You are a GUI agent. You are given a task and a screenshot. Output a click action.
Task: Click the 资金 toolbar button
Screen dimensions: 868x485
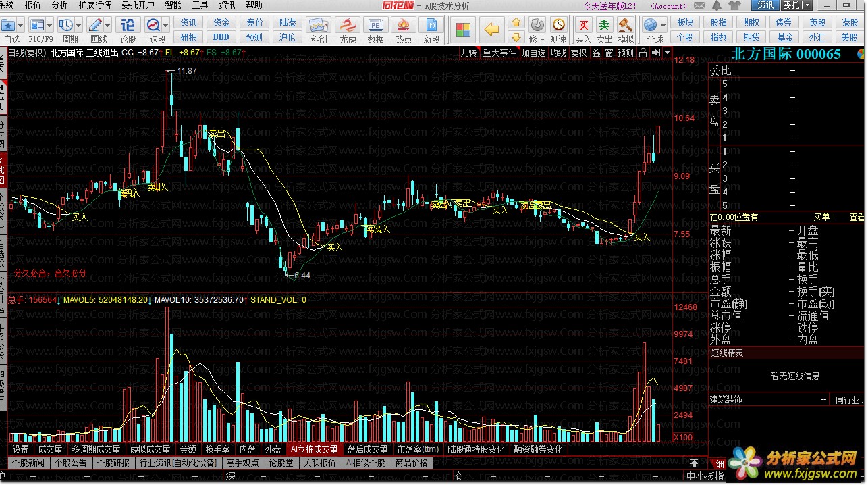(x=221, y=23)
